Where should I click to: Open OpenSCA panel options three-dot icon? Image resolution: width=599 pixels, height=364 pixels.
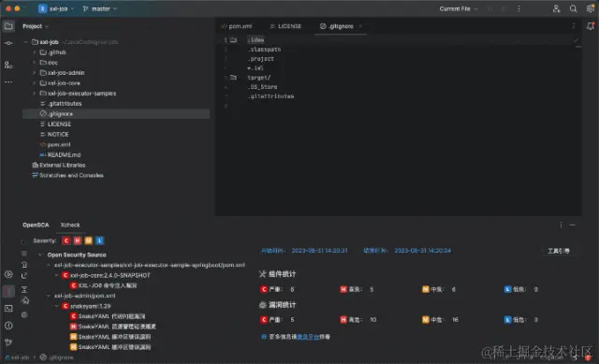(x=561, y=225)
